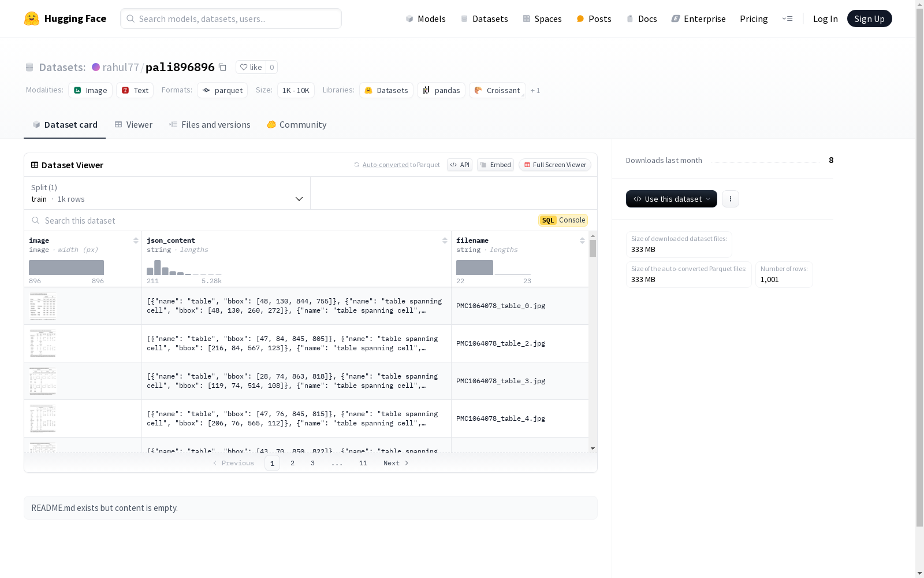Select the Croissant library tag

[497, 90]
